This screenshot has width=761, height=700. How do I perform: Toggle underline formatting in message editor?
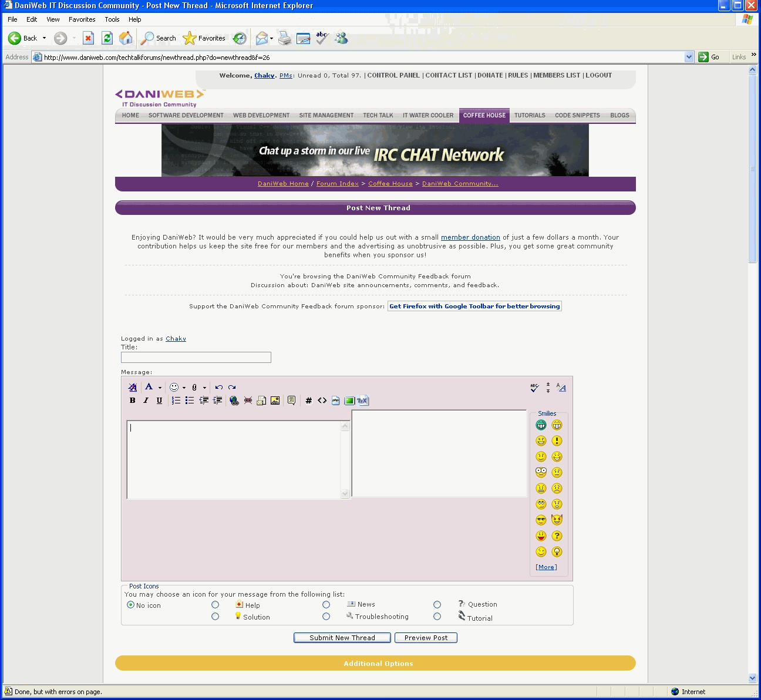[159, 401]
